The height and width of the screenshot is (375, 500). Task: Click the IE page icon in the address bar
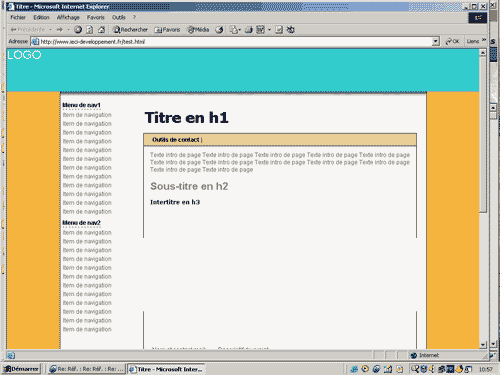(x=35, y=42)
